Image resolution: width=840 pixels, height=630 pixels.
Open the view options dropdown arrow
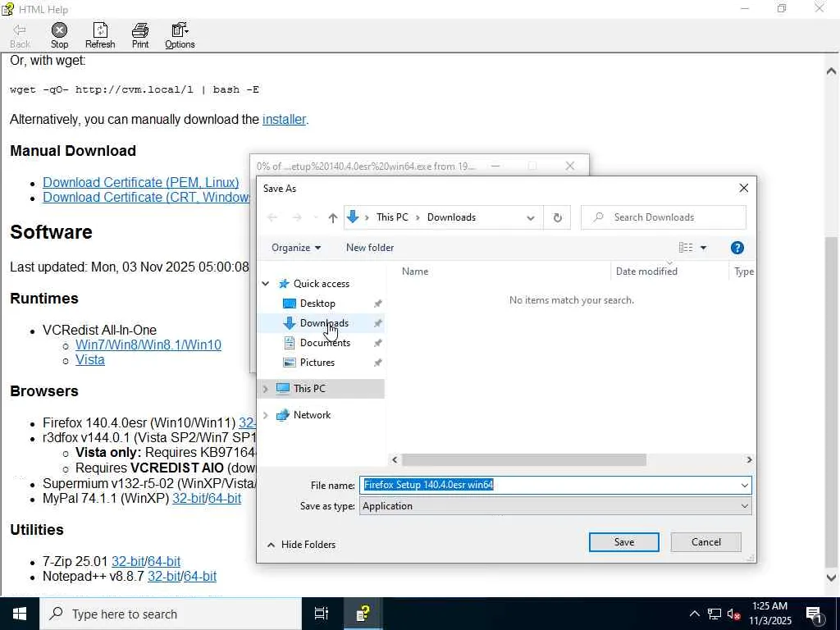click(703, 248)
